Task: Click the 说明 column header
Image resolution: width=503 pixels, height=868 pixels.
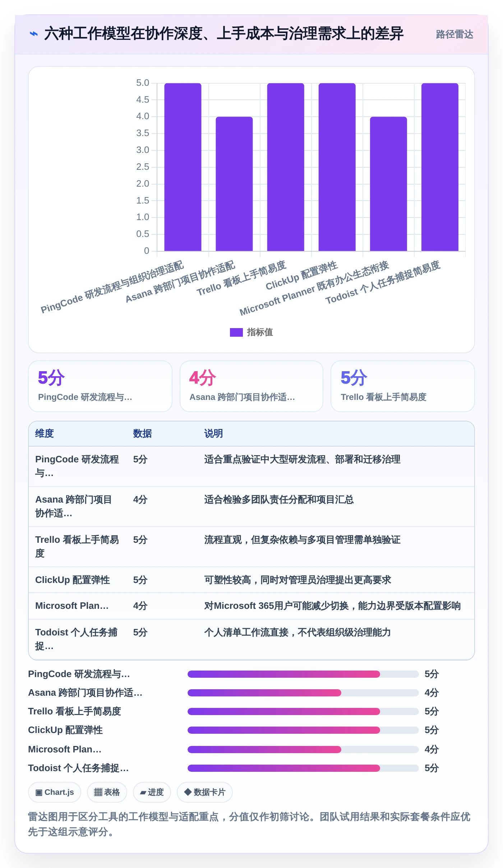Action: pos(213,434)
